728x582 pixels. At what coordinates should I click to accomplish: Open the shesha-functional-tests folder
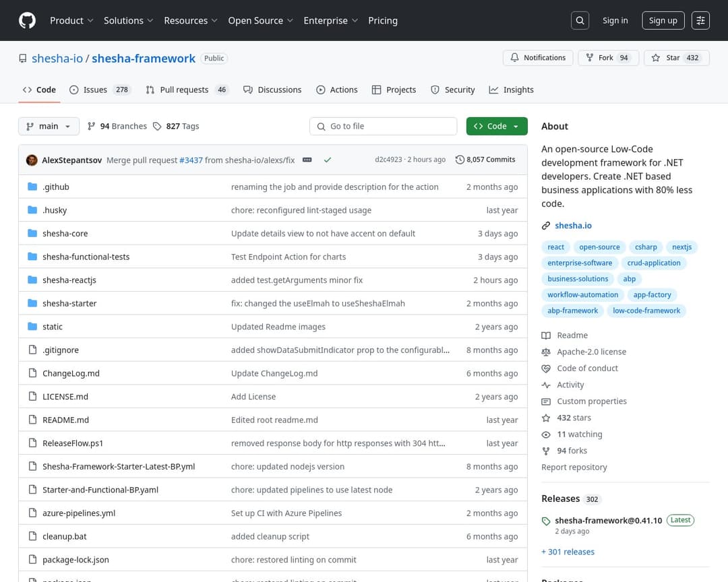coord(86,257)
